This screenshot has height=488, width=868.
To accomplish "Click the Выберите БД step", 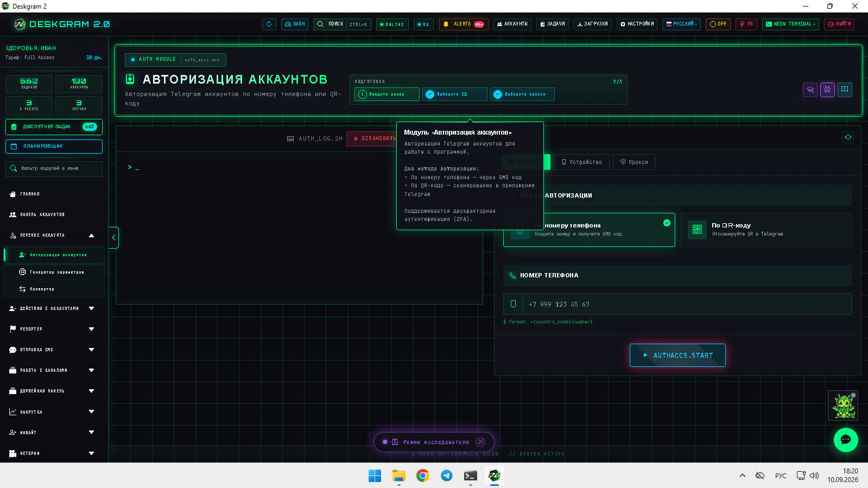I will (454, 94).
